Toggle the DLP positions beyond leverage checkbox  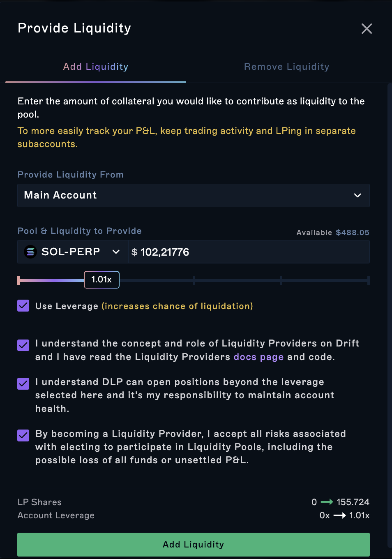23,383
